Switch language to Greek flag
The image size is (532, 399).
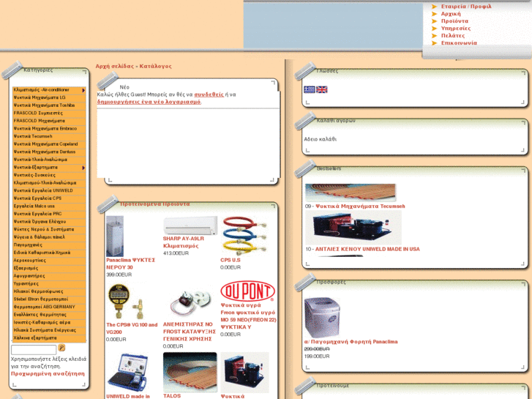(x=309, y=89)
